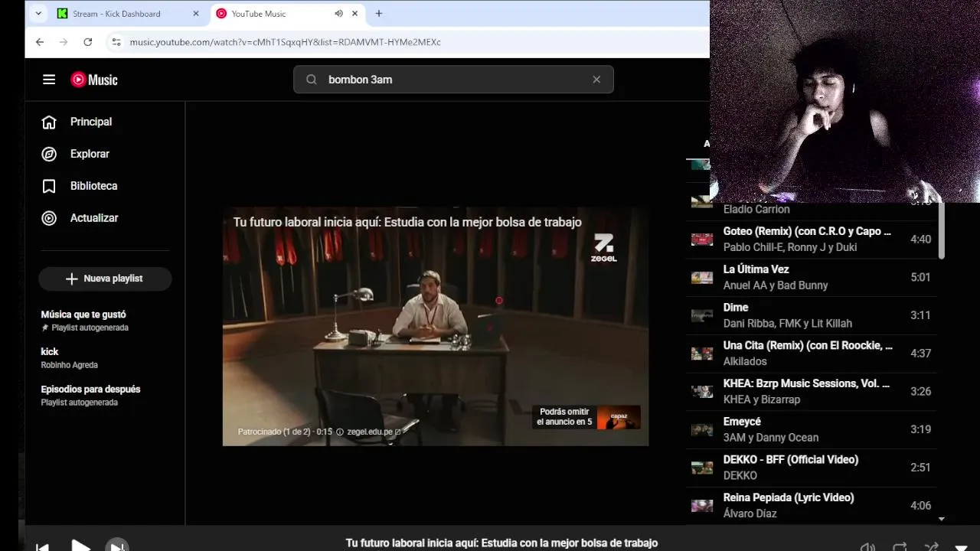Click the Dime track thumbnail
This screenshot has width=980, height=551.
702,315
